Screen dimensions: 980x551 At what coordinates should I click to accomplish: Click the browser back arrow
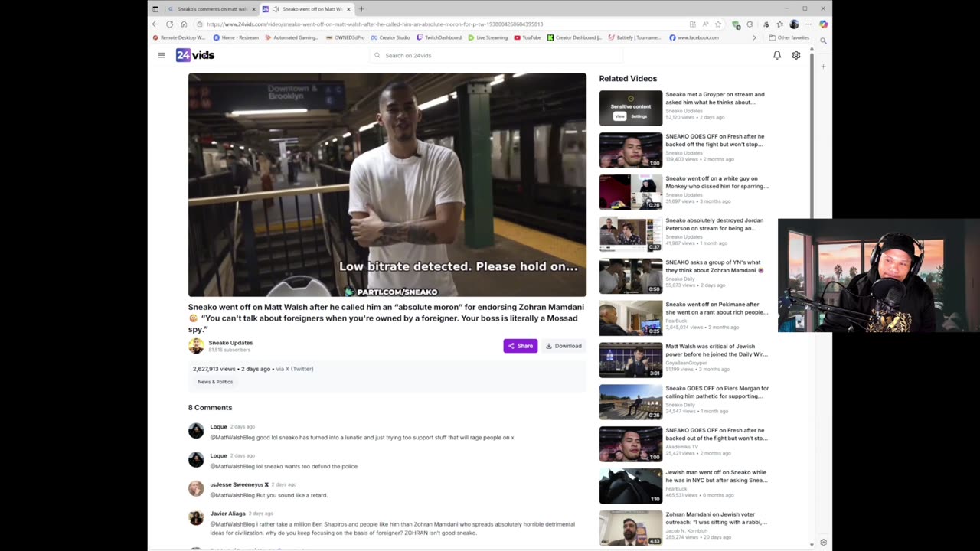(x=155, y=24)
